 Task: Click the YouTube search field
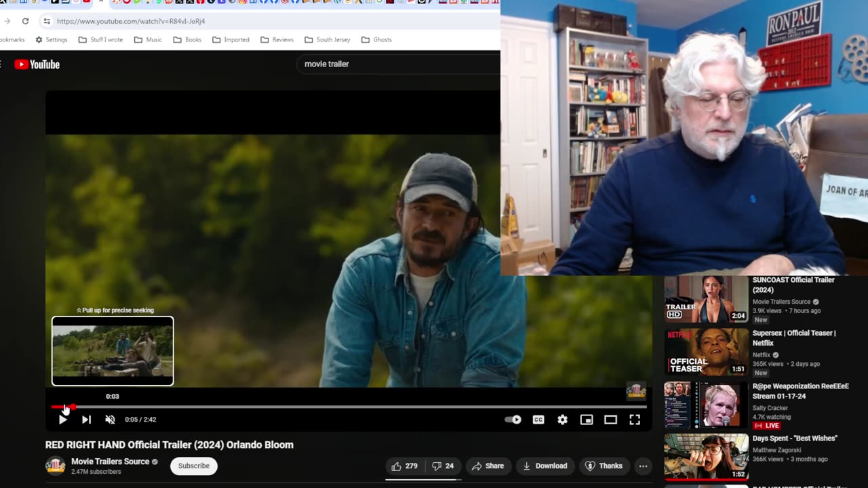pos(399,64)
